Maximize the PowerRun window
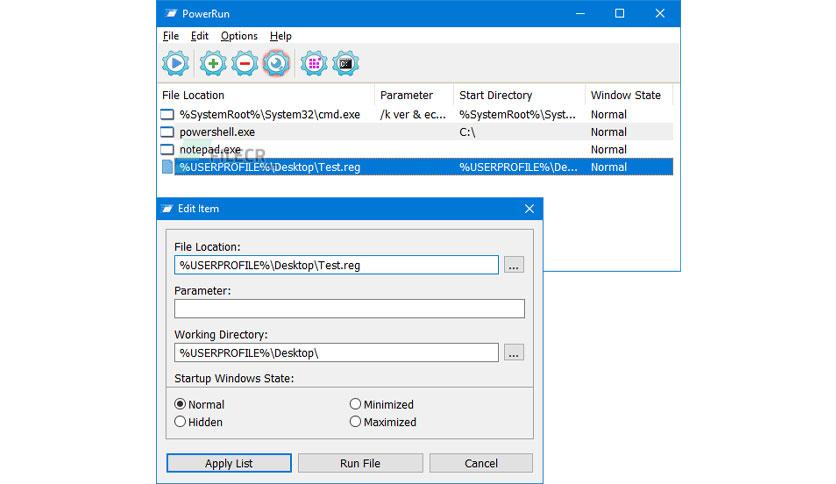This screenshot has width=836, height=484. [620, 13]
